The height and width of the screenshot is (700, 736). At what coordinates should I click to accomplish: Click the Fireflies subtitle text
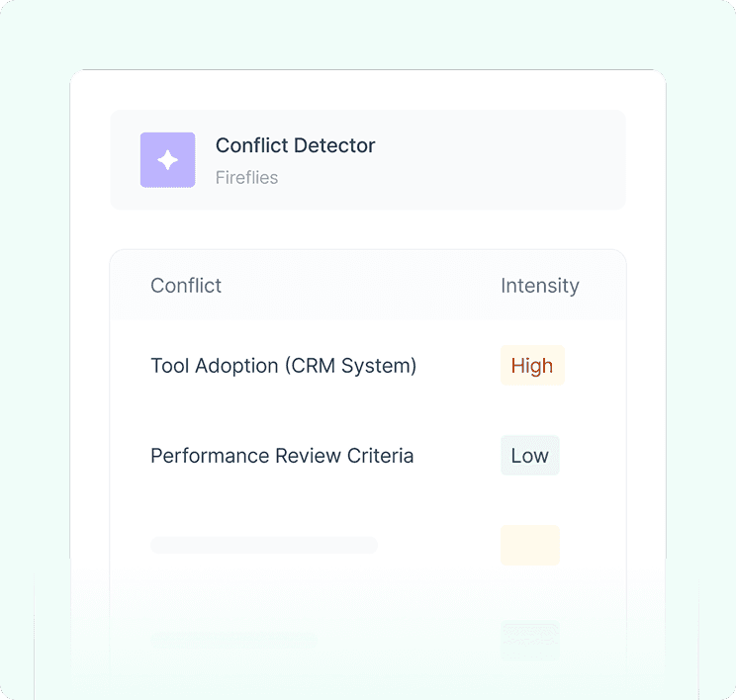click(x=246, y=178)
